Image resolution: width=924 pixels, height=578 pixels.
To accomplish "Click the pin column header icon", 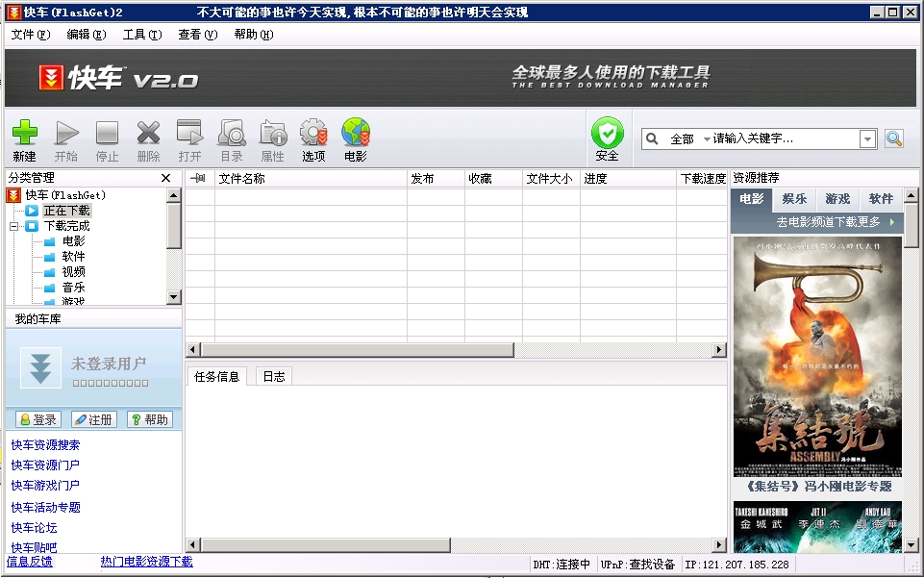I will 198,178.
